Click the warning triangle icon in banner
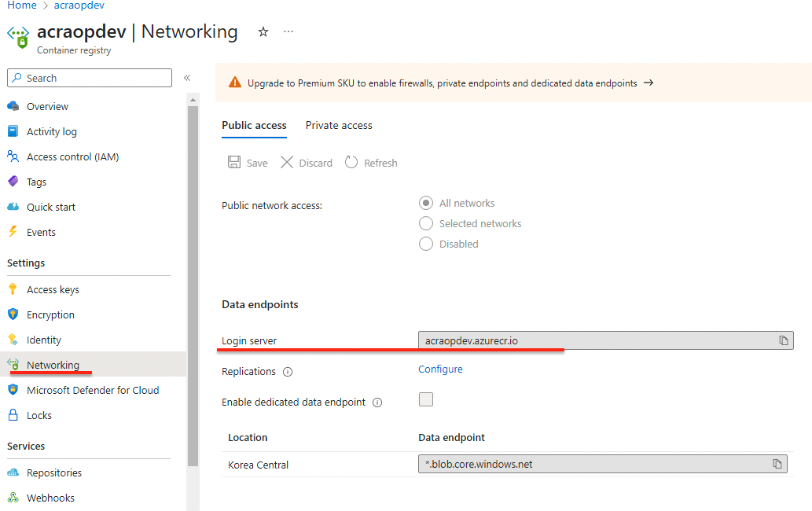This screenshot has width=812, height=511. click(235, 83)
